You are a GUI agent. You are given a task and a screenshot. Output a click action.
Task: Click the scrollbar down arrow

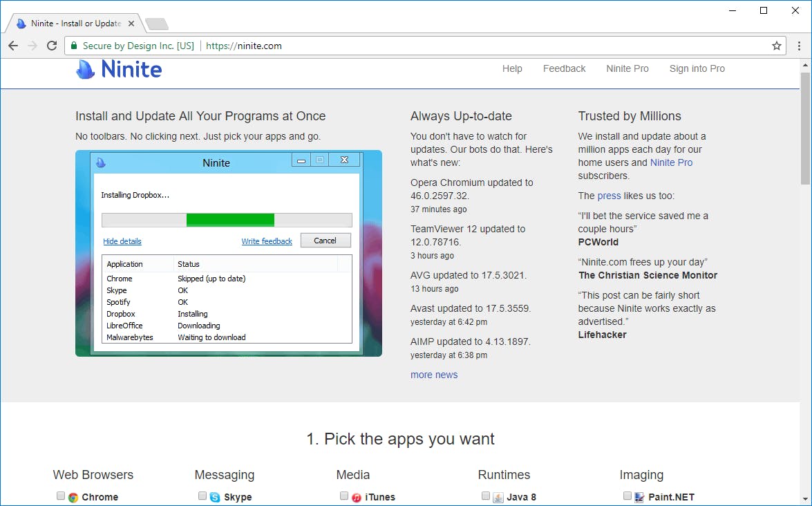point(805,499)
